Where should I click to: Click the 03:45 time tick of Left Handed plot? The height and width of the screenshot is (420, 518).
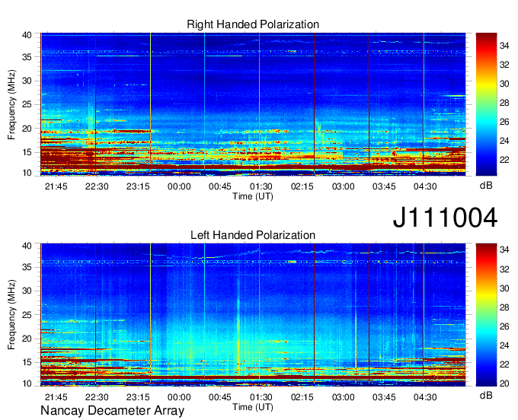pyautogui.click(x=384, y=397)
